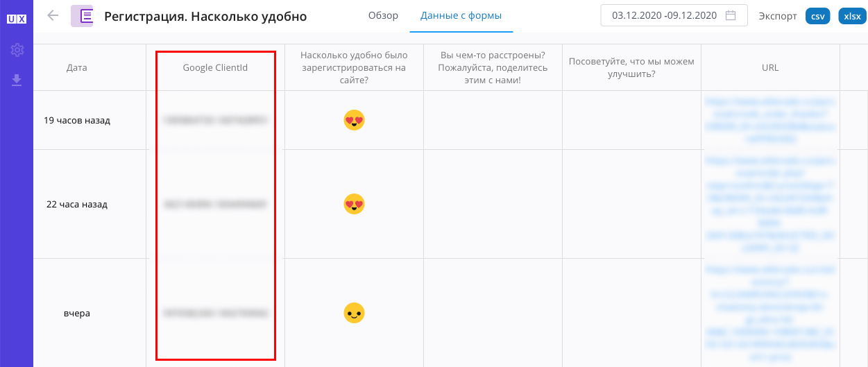Select the вчера date cell
This screenshot has width=868, height=367.
(77, 313)
